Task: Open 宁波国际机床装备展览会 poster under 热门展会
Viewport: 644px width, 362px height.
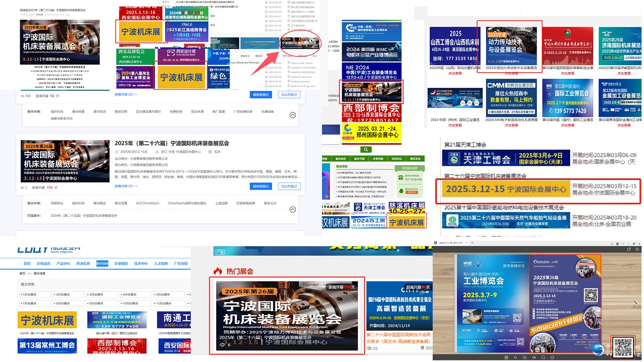Action: [287, 316]
